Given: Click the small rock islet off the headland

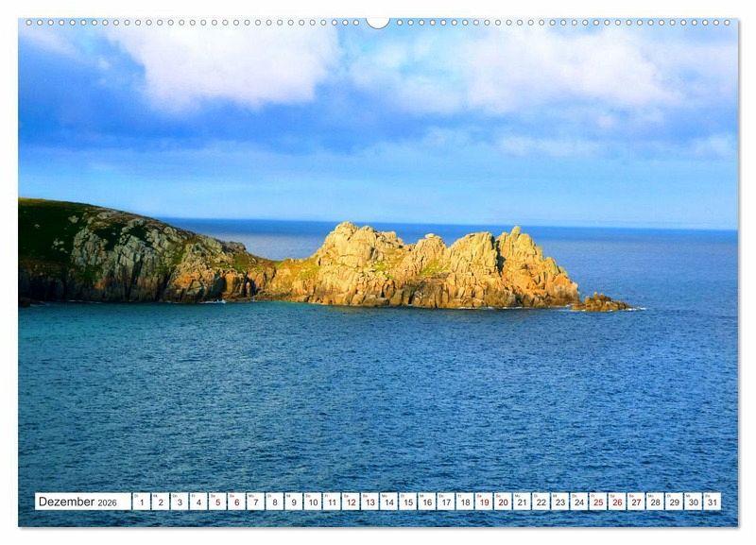Looking at the screenshot, I should pos(602,303).
